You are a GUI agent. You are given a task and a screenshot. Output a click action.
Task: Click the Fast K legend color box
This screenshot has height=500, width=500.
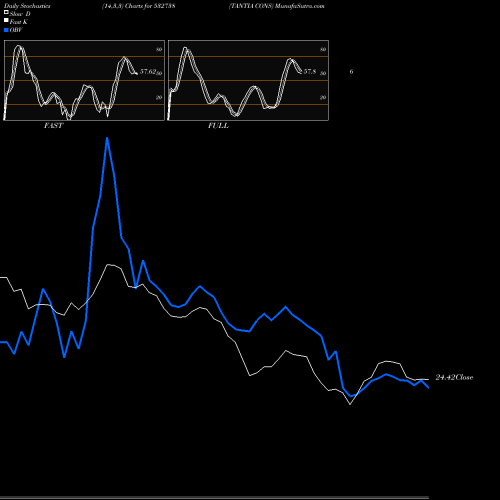[6, 21]
